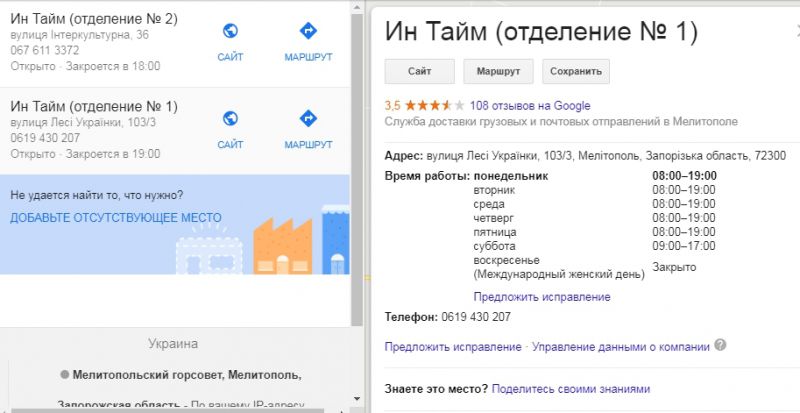800x413 pixels.
Task: Click ДОБАВЬТЕ ОТСУТСТВУЮЩЕЕ МЕСТО link
Action: (116, 218)
